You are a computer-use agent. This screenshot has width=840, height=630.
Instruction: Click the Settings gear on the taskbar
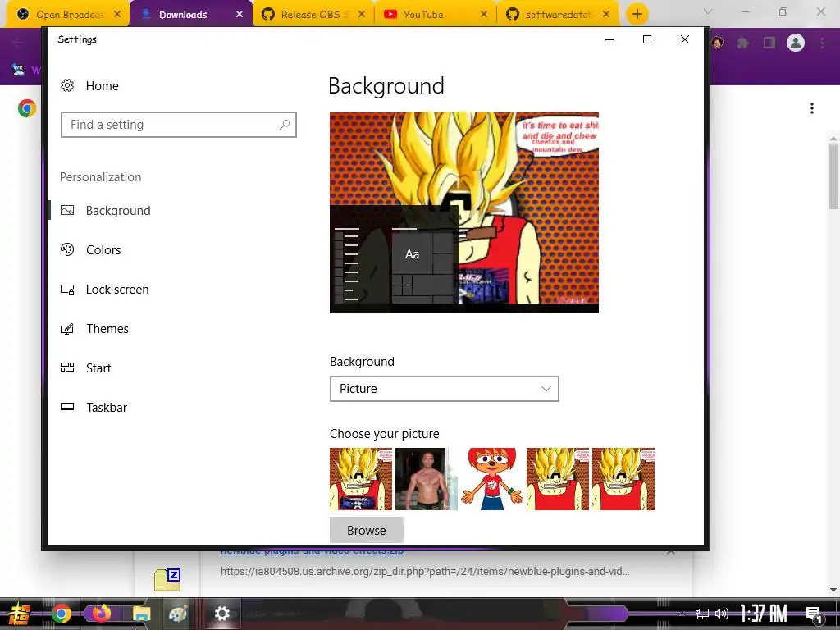pyautogui.click(x=221, y=614)
